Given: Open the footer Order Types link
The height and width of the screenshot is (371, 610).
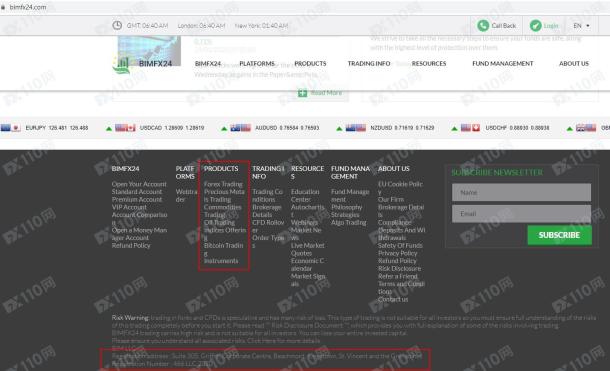Looking at the screenshot, I should click(268, 242).
